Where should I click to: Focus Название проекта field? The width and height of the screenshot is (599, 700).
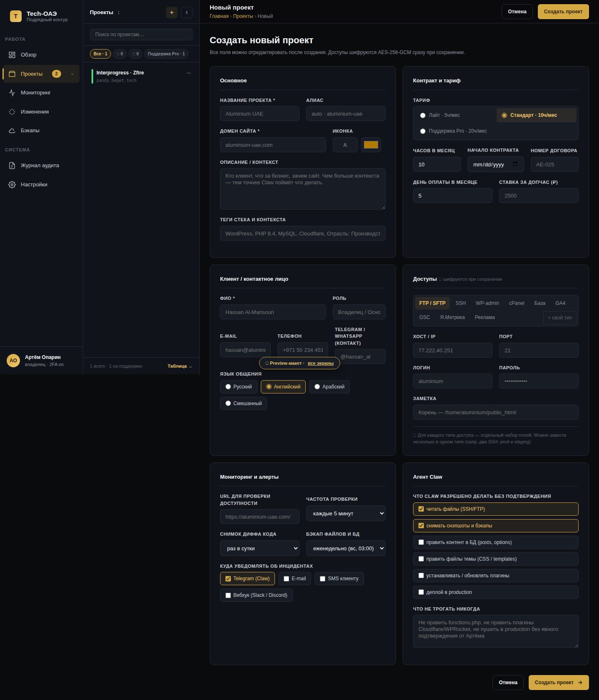(260, 114)
